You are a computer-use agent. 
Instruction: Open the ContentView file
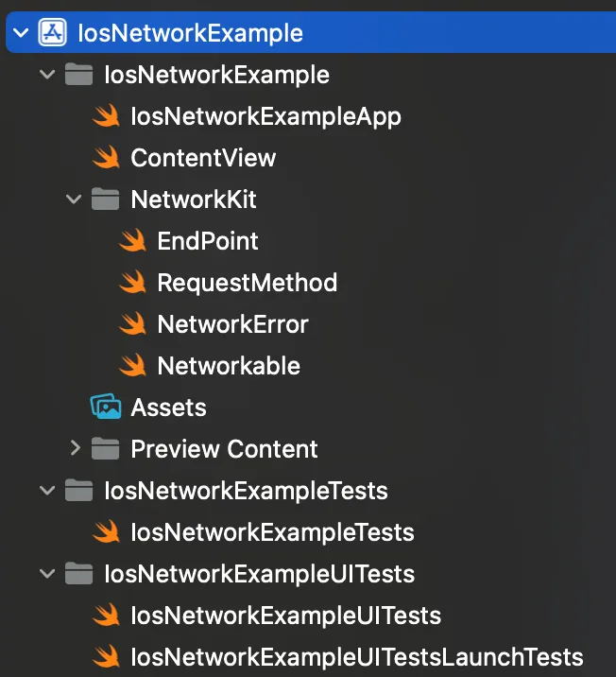point(203,158)
